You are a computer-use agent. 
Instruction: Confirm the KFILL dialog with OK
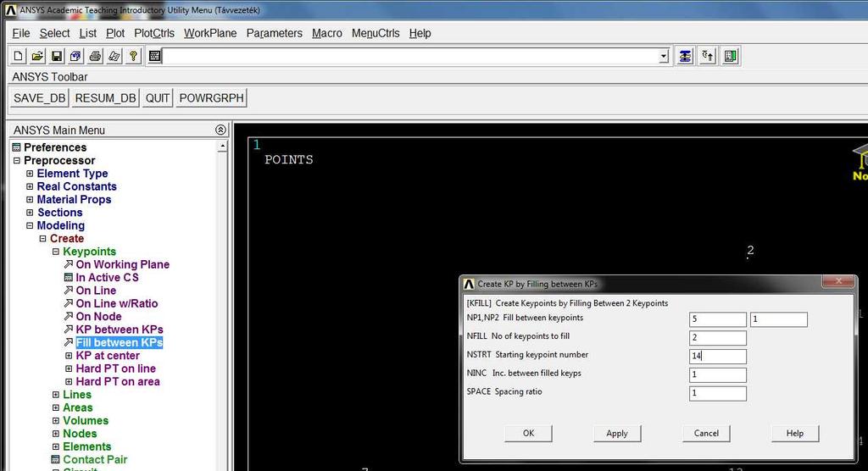pyautogui.click(x=528, y=434)
